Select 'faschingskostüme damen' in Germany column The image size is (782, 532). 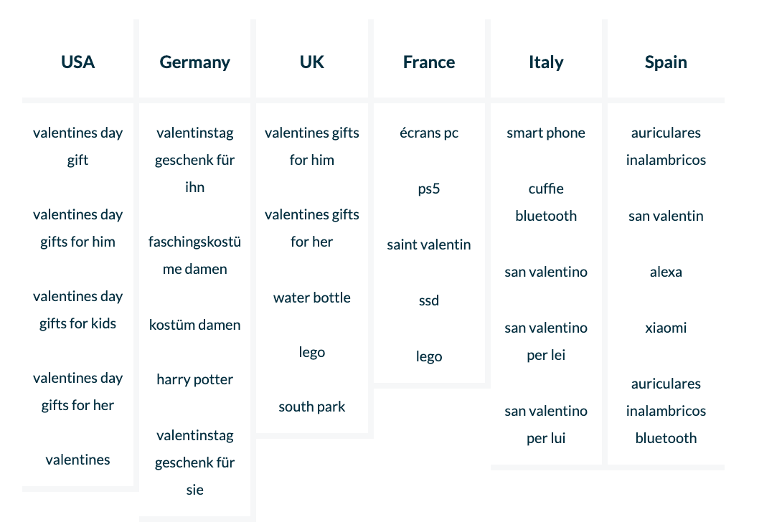[194, 255]
